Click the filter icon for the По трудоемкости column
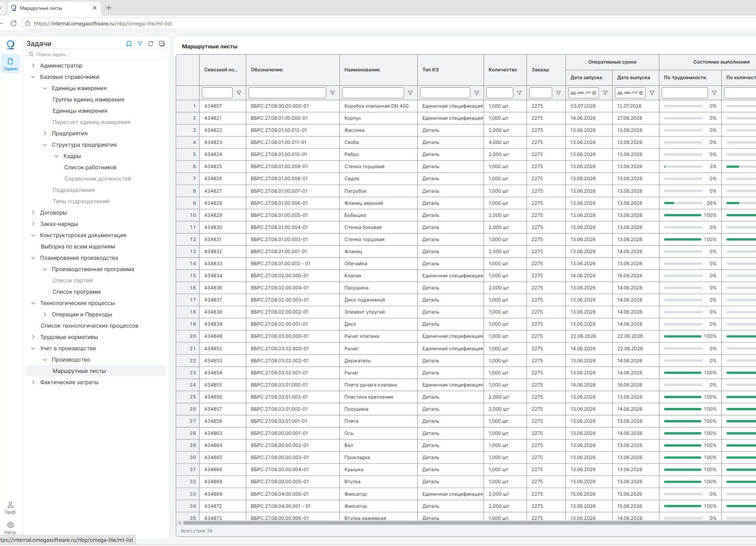 tap(714, 93)
